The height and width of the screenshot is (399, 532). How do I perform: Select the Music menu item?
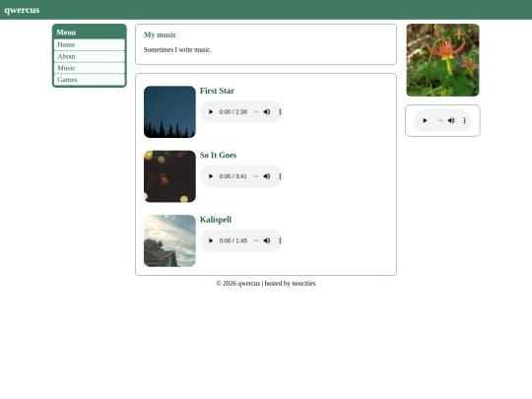(90, 68)
